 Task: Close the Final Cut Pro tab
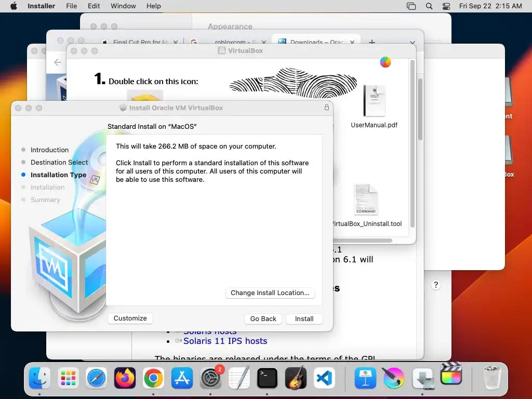point(176,43)
